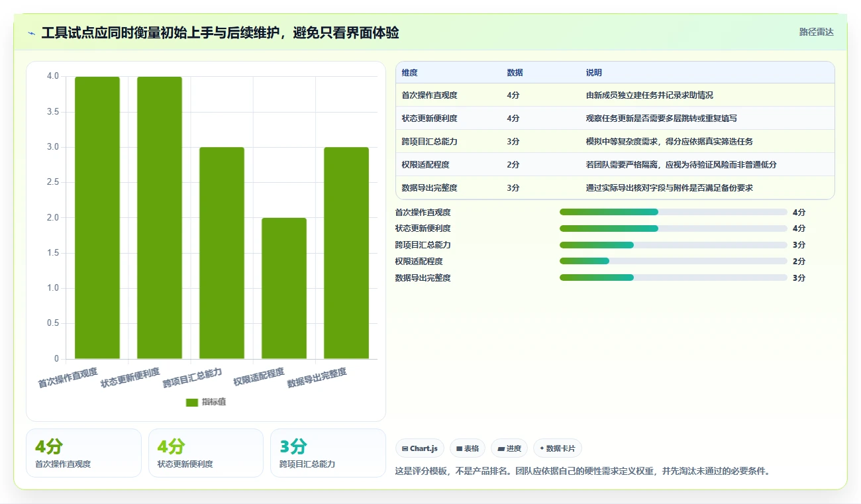
Task: Click the 数据导出完整度 progress bar
Action: pyautogui.click(x=673, y=277)
